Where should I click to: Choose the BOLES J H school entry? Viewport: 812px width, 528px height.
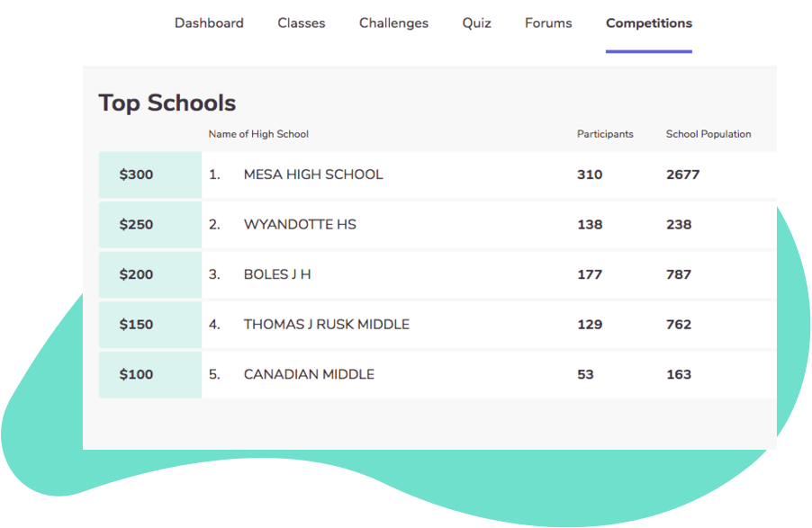tap(277, 274)
